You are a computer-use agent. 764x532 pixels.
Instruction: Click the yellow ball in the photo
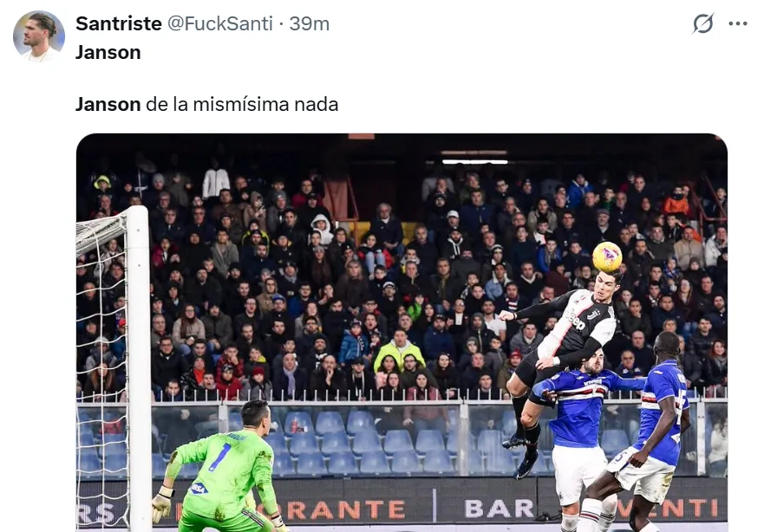coord(607,256)
